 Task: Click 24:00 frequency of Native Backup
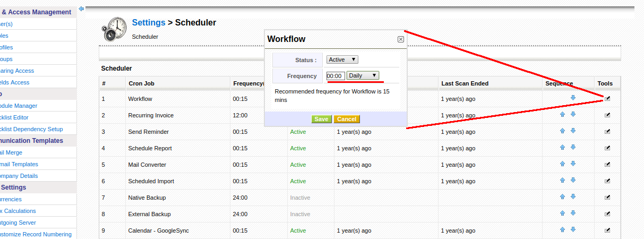tap(240, 198)
